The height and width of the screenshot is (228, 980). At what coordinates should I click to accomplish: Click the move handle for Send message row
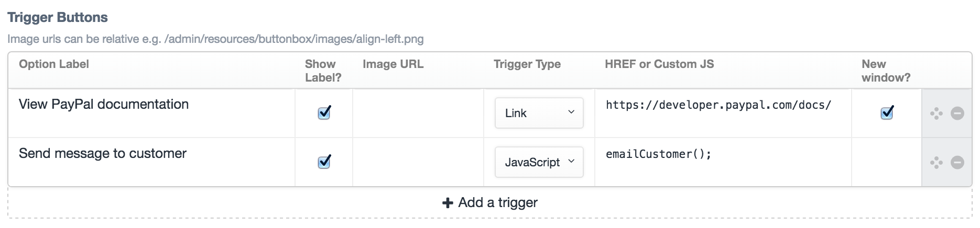pyautogui.click(x=937, y=163)
